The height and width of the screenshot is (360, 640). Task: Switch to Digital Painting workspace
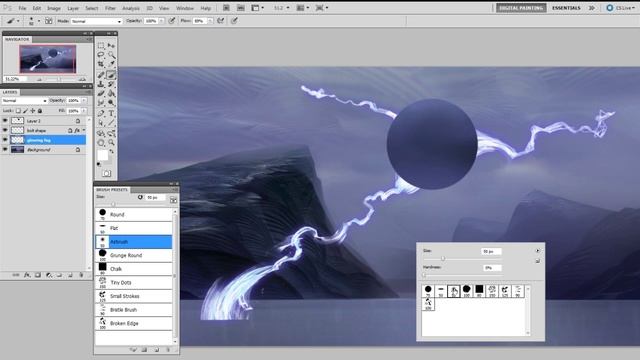[521, 8]
